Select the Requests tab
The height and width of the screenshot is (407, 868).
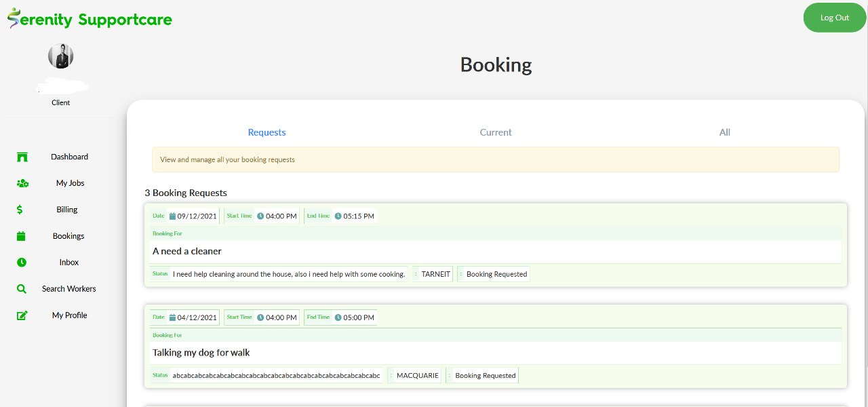pos(267,132)
